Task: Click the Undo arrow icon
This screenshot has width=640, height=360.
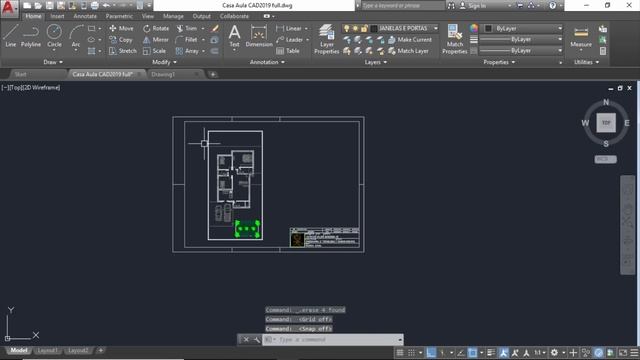Action: click(x=106, y=6)
